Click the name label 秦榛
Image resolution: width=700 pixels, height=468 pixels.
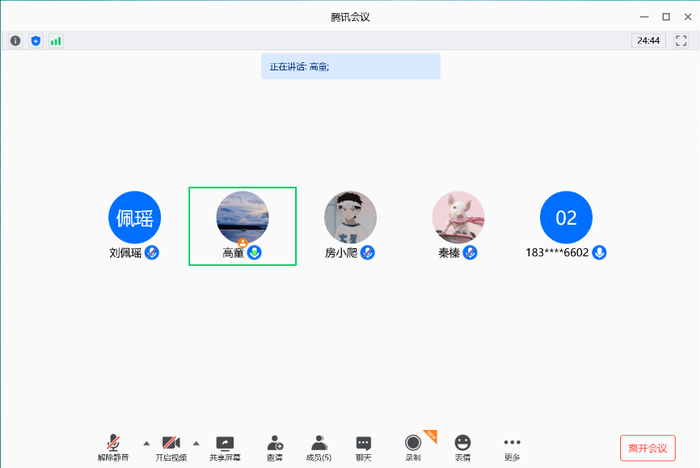(449, 253)
